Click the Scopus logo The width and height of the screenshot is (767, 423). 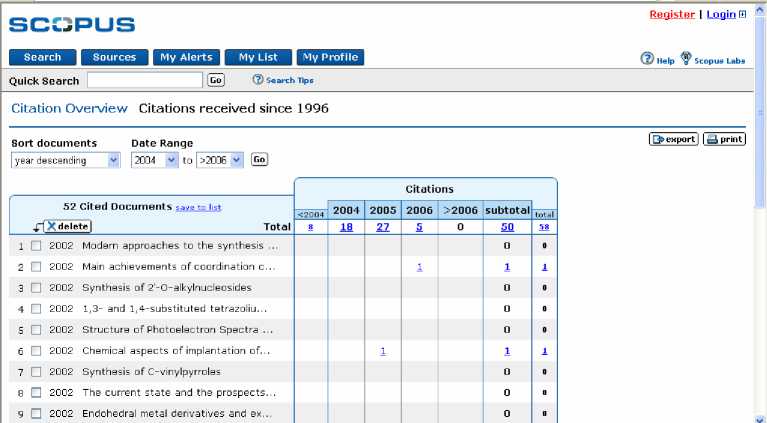pos(72,24)
